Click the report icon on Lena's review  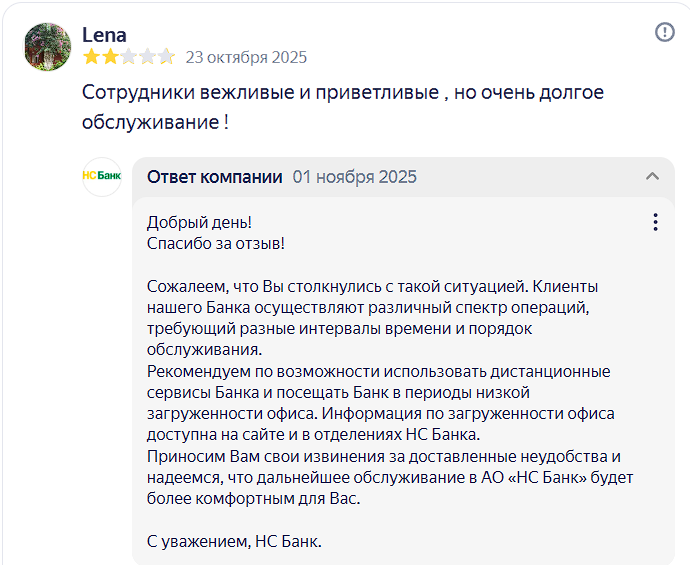pyautogui.click(x=665, y=32)
